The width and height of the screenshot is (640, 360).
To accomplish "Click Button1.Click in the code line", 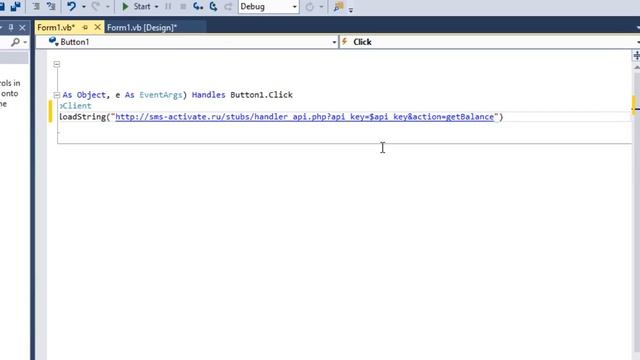I will click(x=261, y=95).
